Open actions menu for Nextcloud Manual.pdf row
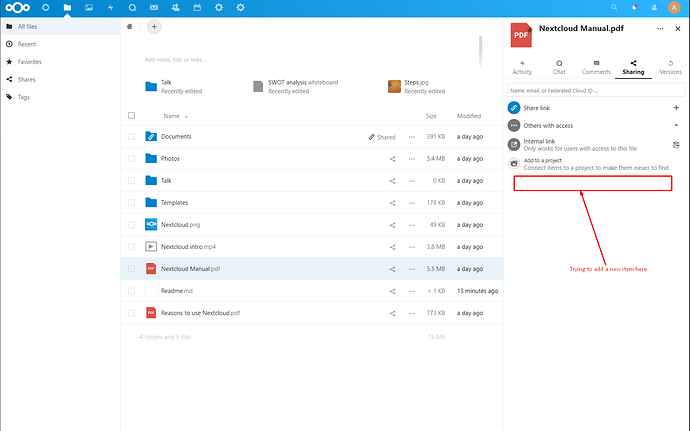Image resolution: width=690 pixels, height=431 pixels. click(411, 269)
